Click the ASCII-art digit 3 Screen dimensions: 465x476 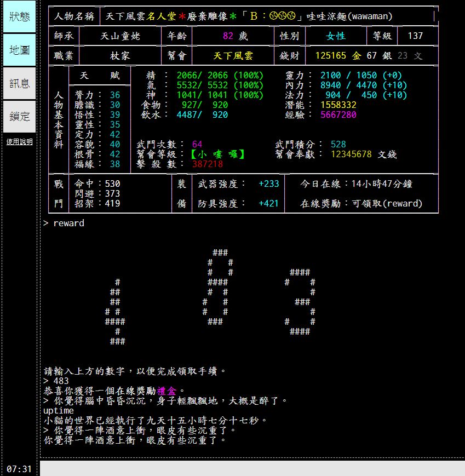(x=300, y=302)
